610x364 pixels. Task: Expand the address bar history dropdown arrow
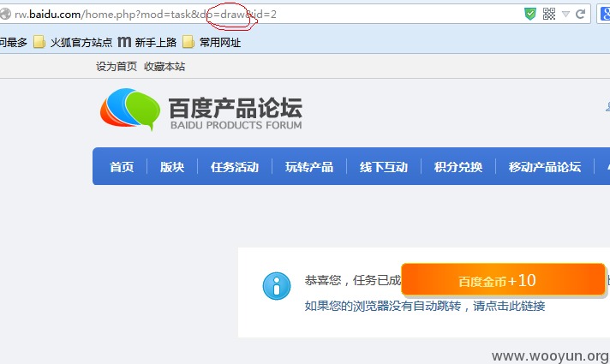tap(566, 15)
